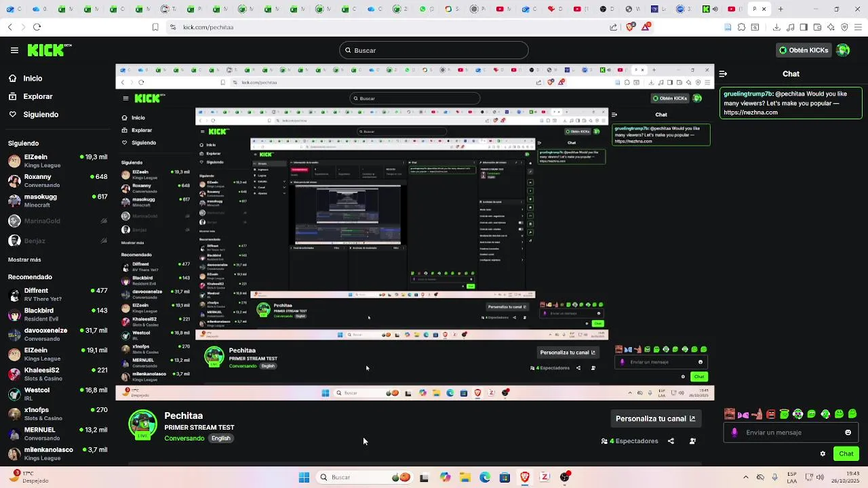Open MERNUEL Conversando channel
The image size is (868, 488).
coord(58,434)
